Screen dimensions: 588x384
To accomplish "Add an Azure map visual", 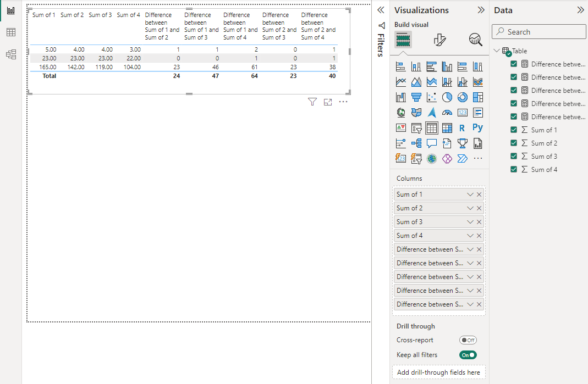I will point(432,113).
